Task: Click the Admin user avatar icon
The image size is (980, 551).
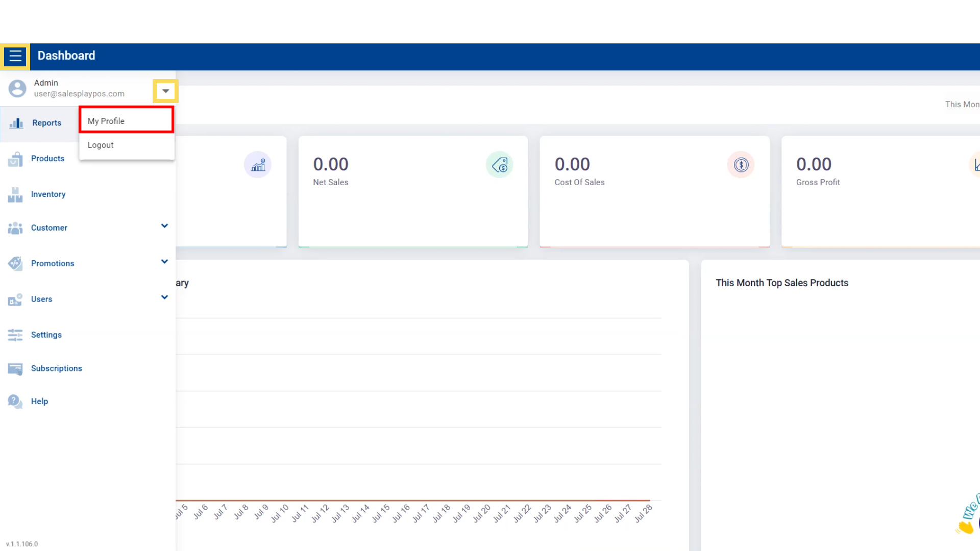Action: coord(17,88)
